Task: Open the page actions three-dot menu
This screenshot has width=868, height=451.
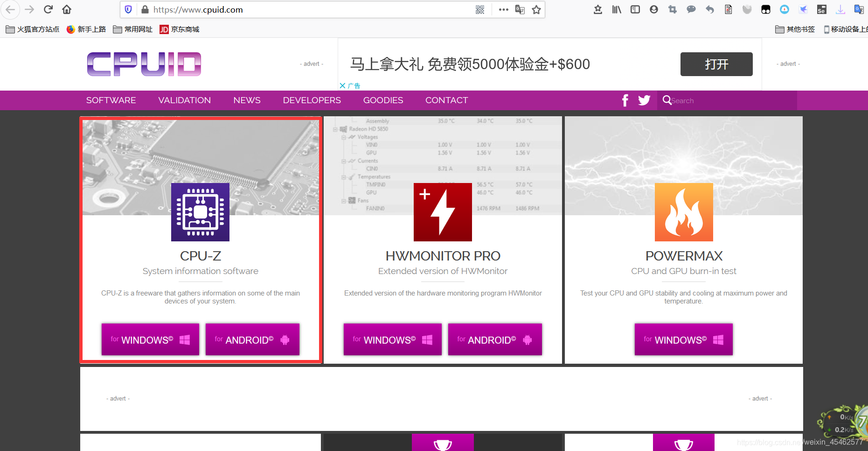Action: click(x=504, y=9)
